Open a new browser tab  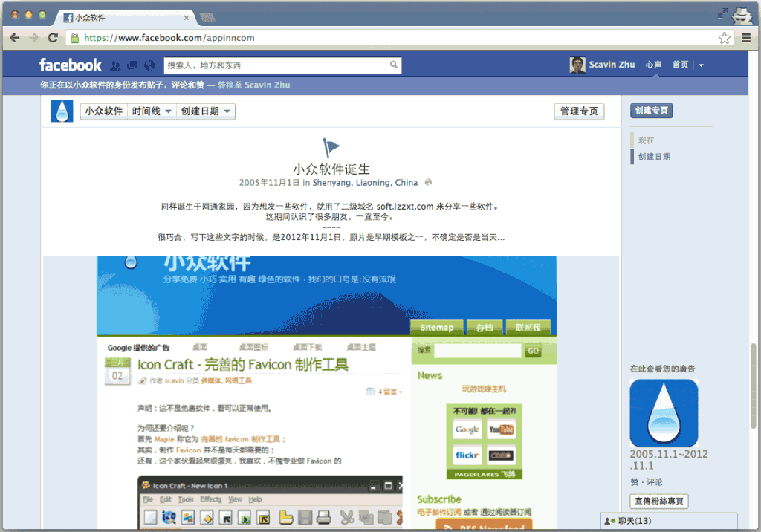point(207,19)
